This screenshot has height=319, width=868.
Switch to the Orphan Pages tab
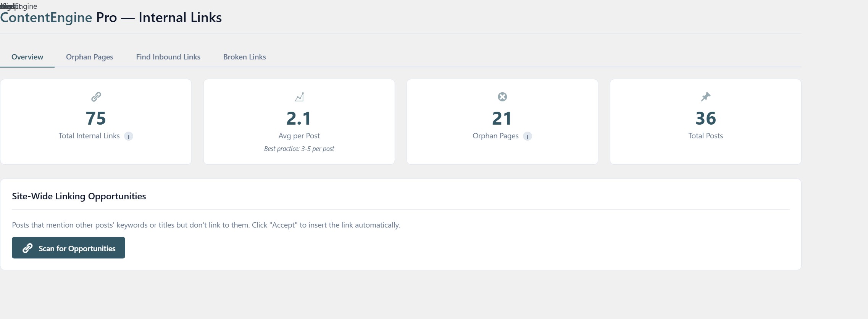89,57
